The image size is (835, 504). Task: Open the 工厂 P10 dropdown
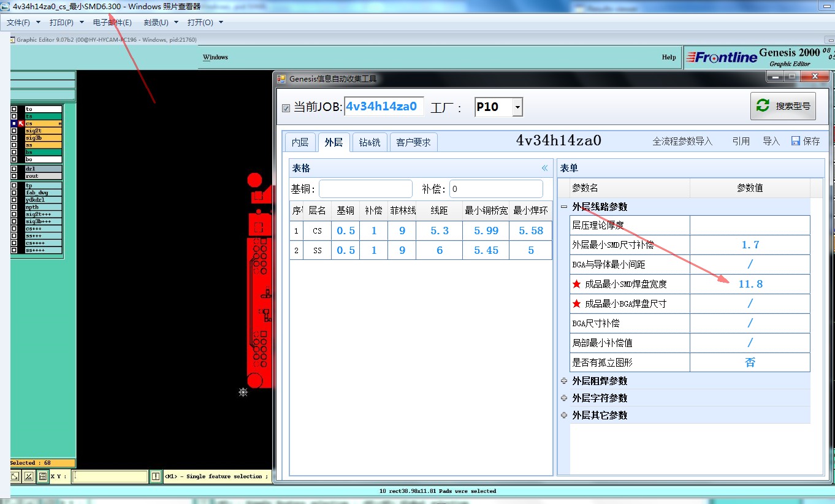pos(517,107)
